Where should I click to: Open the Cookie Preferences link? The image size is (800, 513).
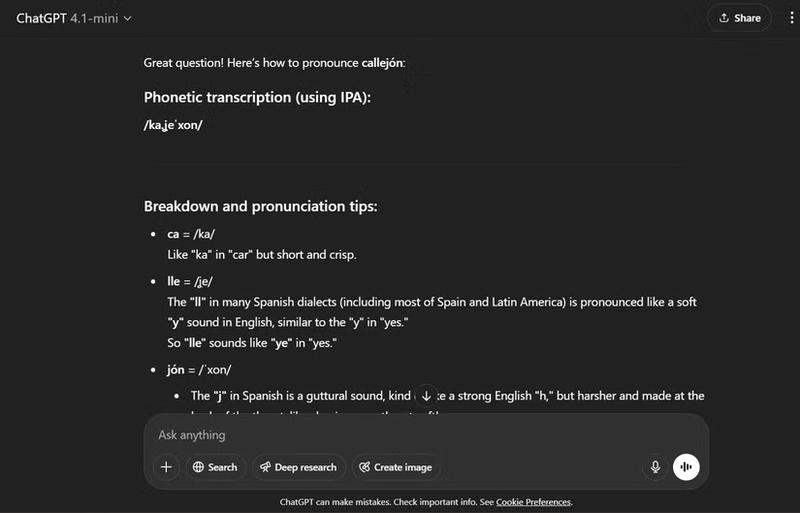click(x=533, y=502)
